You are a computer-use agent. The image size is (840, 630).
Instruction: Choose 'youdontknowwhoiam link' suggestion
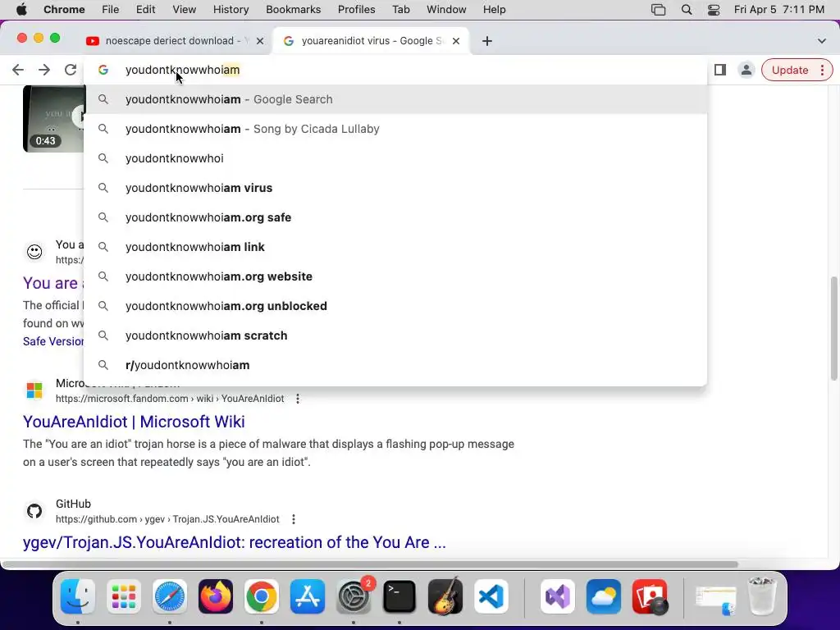click(396, 246)
